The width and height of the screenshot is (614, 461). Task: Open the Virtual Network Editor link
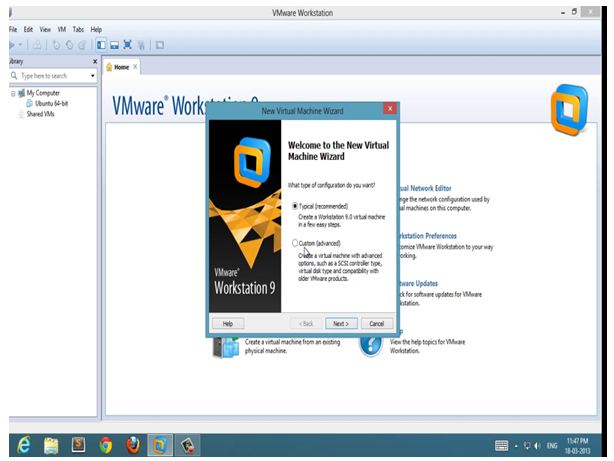425,188
